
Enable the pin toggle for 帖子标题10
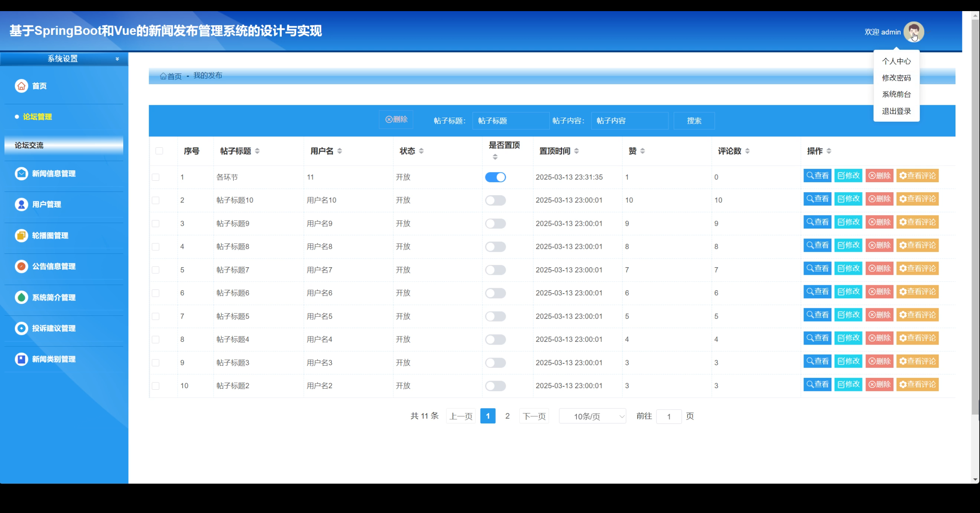tap(495, 200)
